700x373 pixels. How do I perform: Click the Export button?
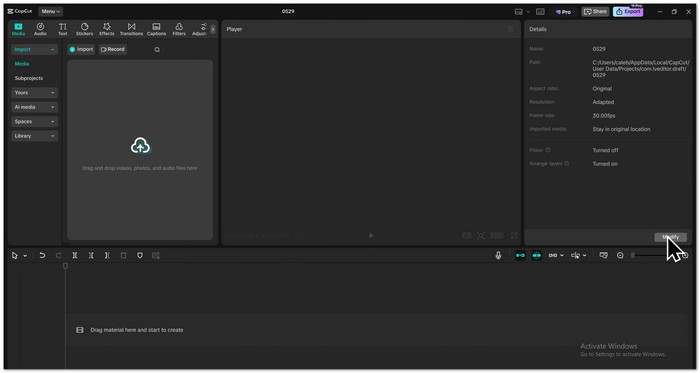[x=628, y=12]
